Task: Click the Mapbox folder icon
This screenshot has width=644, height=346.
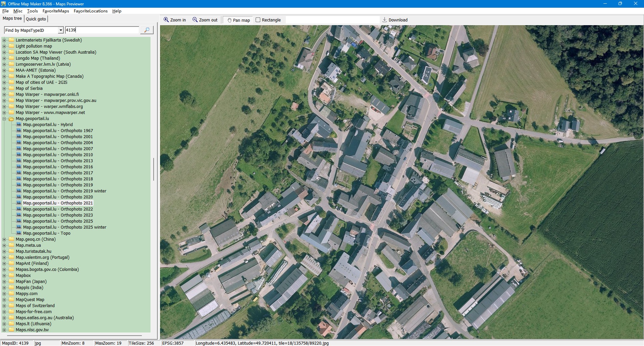Action: pos(11,275)
